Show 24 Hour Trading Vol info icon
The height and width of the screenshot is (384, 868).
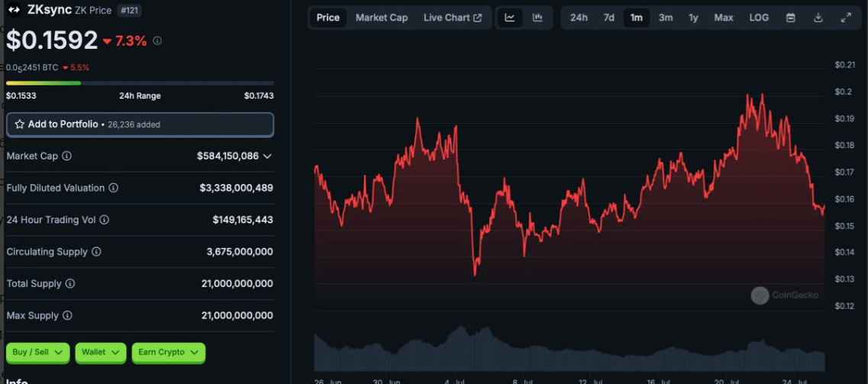pos(104,220)
